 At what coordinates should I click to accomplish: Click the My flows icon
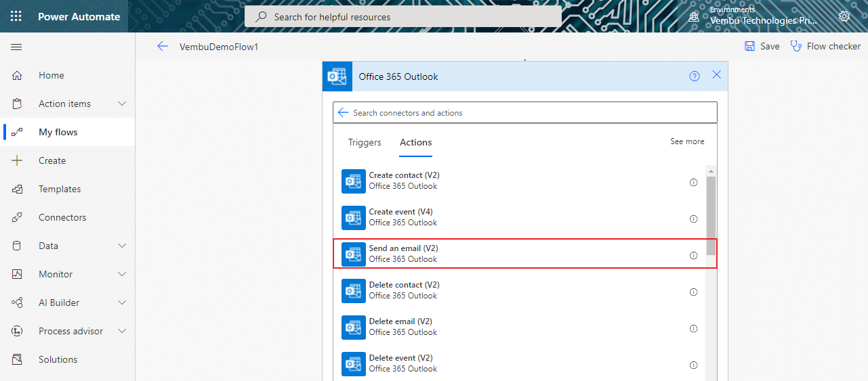coord(18,132)
